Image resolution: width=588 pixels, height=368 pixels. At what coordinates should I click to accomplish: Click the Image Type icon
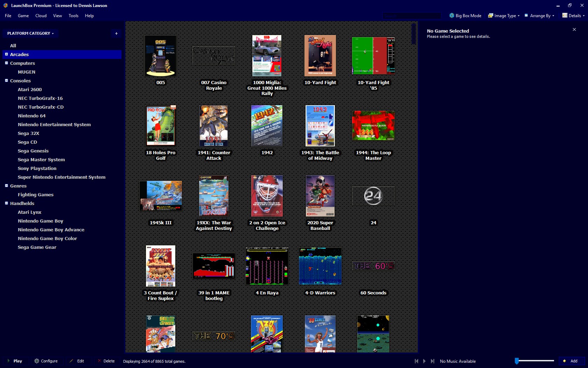click(x=491, y=15)
